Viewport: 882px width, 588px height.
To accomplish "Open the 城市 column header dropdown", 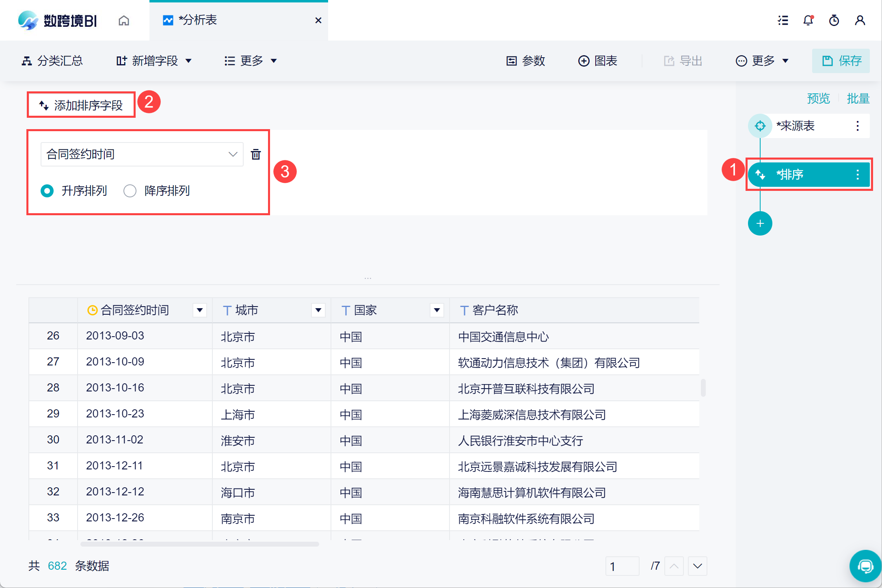I will tap(318, 310).
